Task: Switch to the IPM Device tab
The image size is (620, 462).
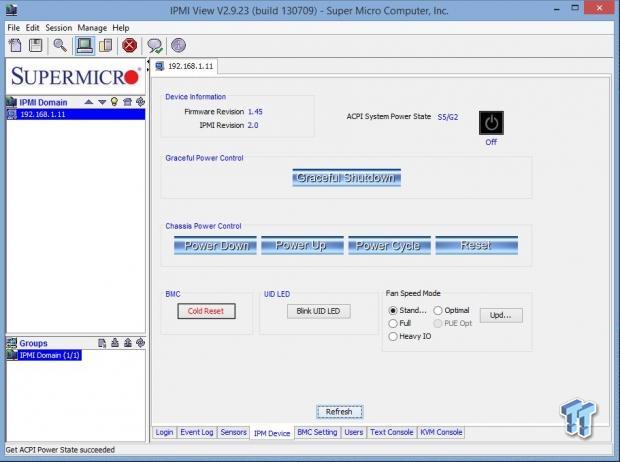Action: pyautogui.click(x=272, y=433)
